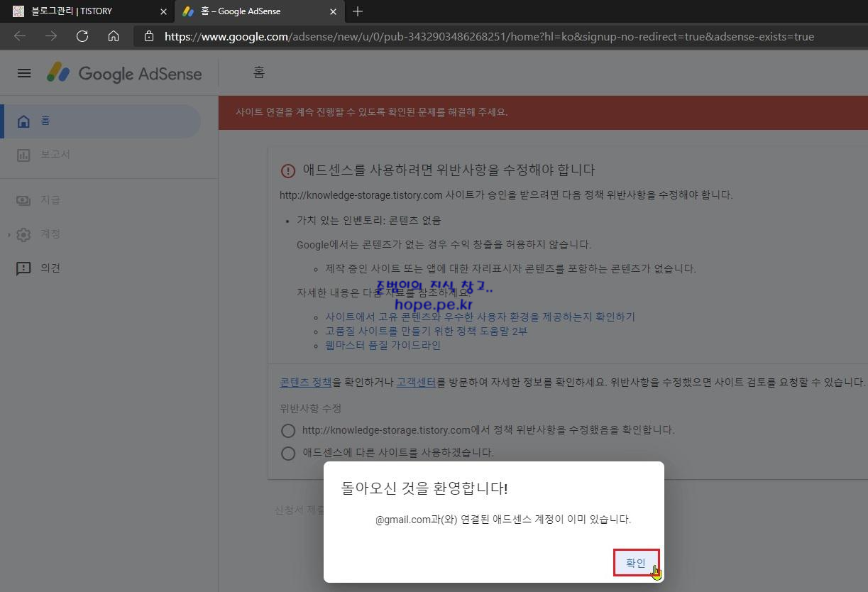
Task: Click the bullet 가치 있는 인벤토리: 콘텐츠 없음
Action: 368,221
